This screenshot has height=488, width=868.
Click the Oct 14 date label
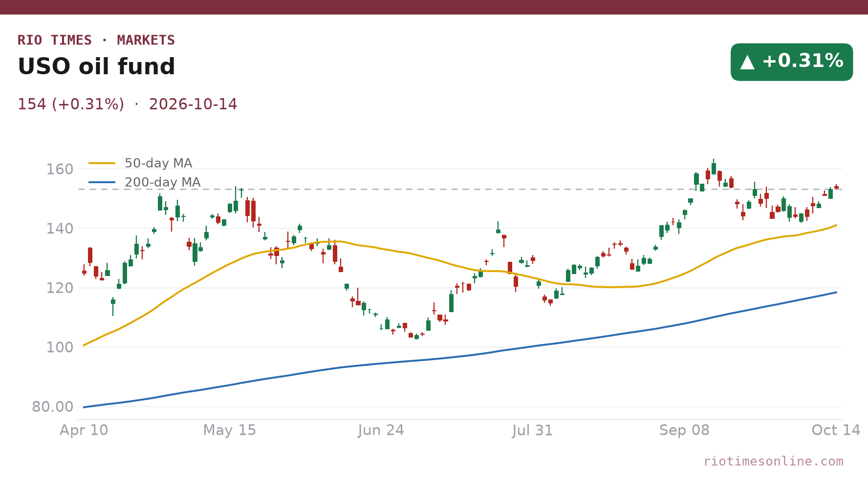tap(836, 430)
